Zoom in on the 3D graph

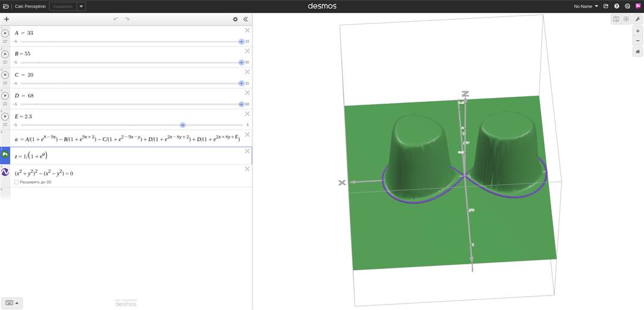pos(638,31)
